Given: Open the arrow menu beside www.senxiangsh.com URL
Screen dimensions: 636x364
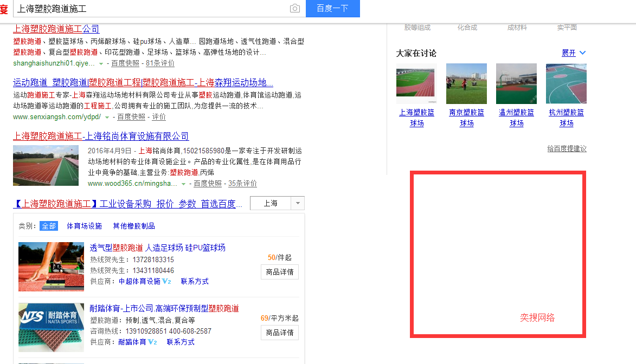Looking at the screenshot, I should point(107,117).
